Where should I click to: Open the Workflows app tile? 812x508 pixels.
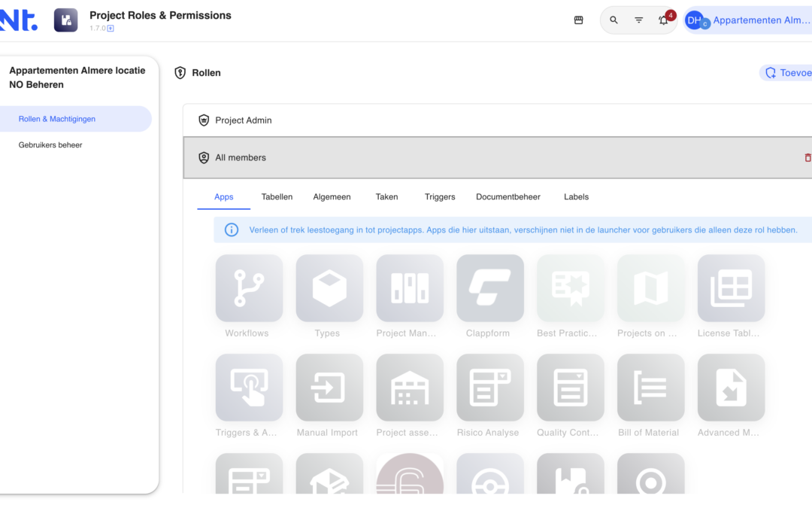[249, 287]
